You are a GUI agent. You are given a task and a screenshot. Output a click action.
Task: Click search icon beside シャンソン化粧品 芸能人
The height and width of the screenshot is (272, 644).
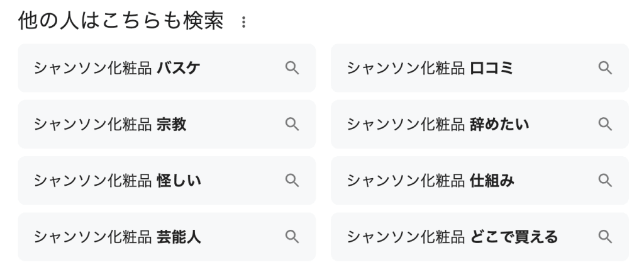point(292,237)
